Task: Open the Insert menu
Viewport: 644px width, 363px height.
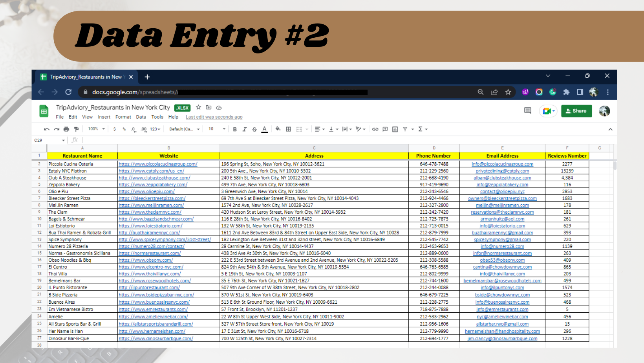Action: (x=104, y=117)
